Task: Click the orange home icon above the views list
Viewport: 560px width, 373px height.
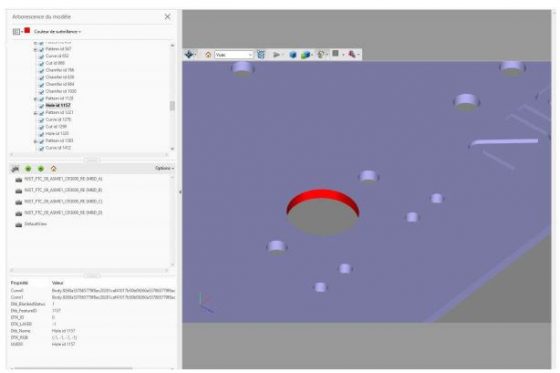Action: pyautogui.click(x=54, y=168)
